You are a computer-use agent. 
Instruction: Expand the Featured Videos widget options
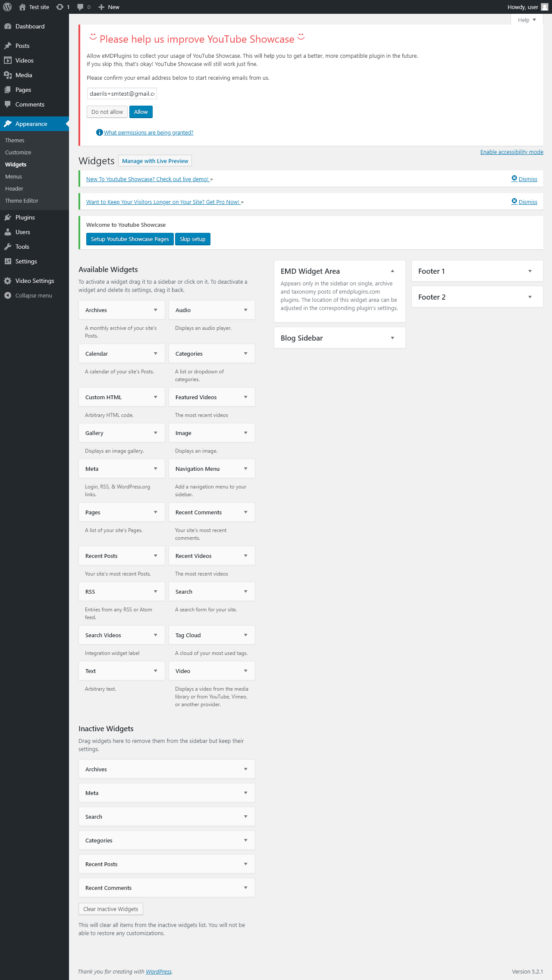click(x=245, y=397)
